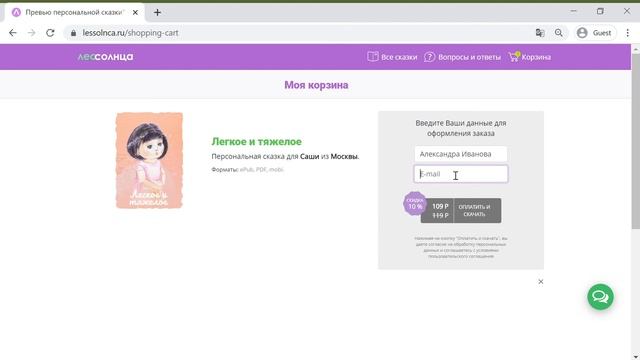Reload the page with refresh icon
The image size is (640, 360).
coord(50,33)
